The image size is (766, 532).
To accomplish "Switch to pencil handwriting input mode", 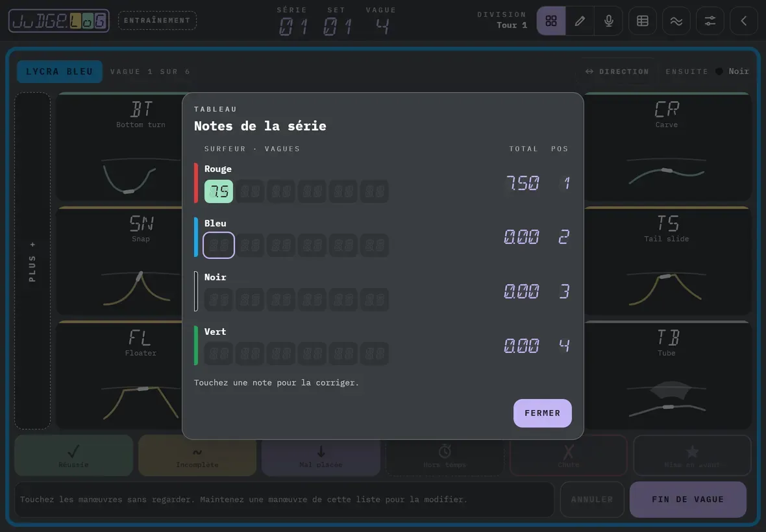I will 580,21.
